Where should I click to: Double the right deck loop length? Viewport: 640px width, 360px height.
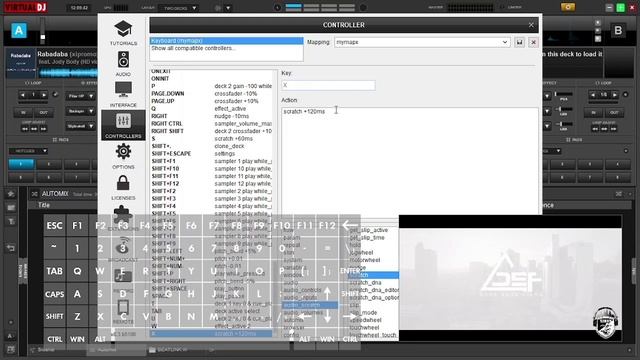(615, 95)
